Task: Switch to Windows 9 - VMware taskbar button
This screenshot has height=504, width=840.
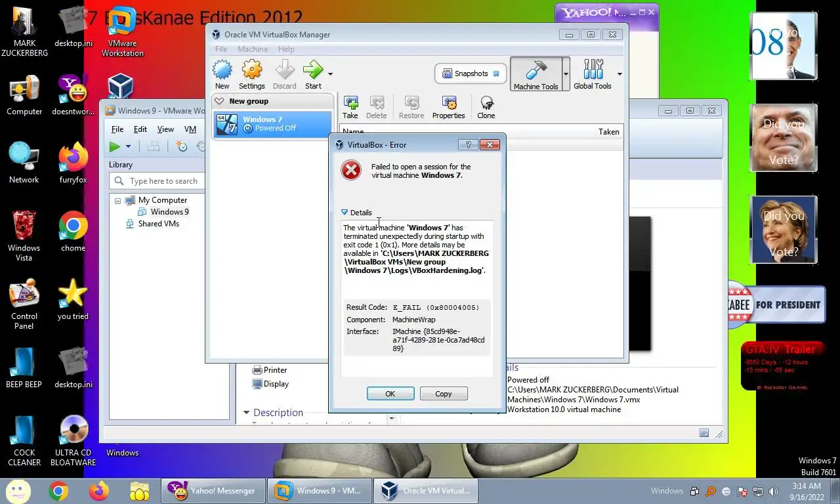Action: 320,491
